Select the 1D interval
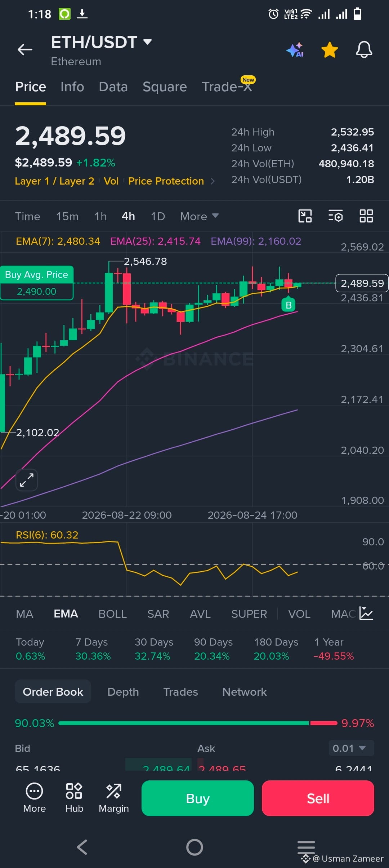This screenshot has height=868, width=389. coord(158,216)
